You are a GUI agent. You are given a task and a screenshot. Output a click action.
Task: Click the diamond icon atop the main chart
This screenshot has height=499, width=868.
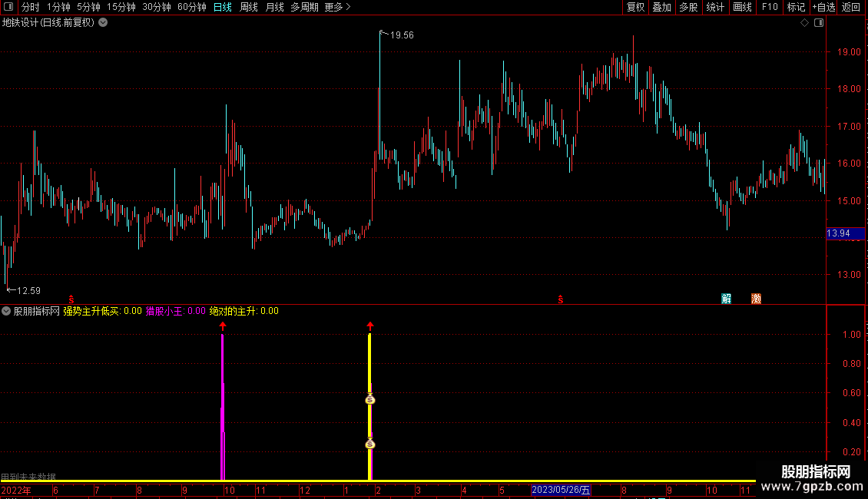click(x=805, y=23)
